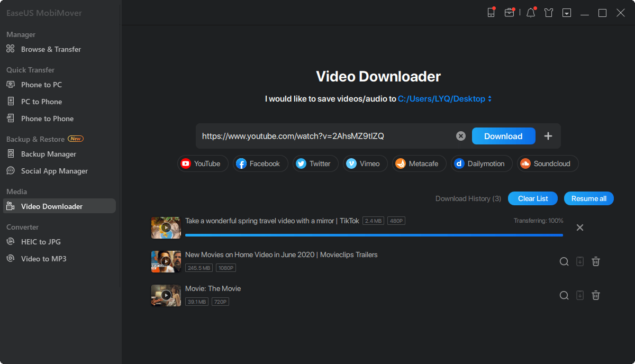This screenshot has height=364, width=635.
Task: Click the video URL input field
Action: click(324, 136)
